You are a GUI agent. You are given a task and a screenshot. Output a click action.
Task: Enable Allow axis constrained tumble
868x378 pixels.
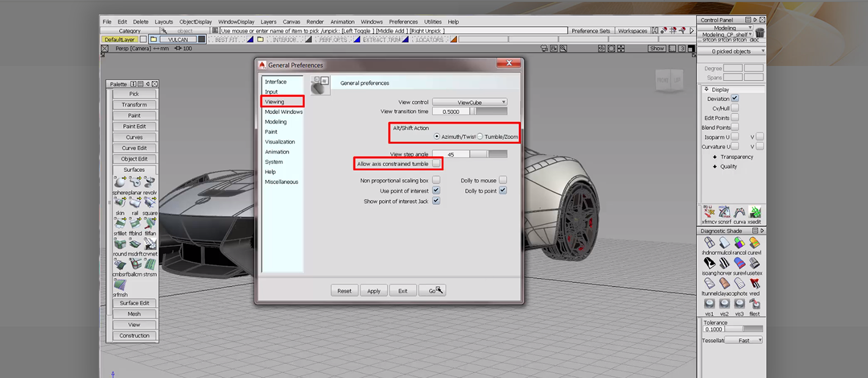click(436, 163)
